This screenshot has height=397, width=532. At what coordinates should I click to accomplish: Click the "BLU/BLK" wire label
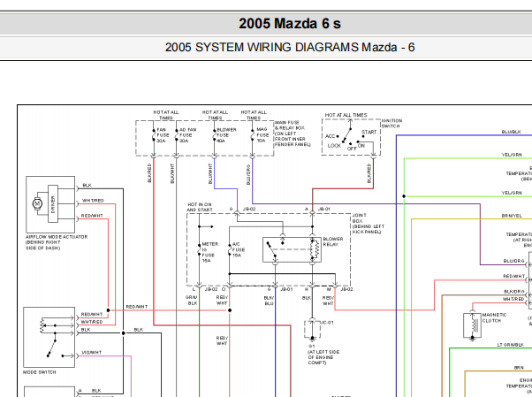[512, 132]
